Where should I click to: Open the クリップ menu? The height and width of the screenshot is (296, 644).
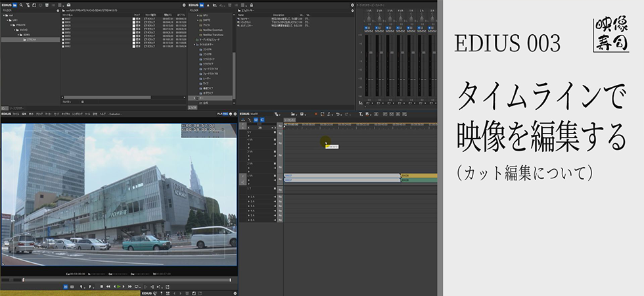39,114
